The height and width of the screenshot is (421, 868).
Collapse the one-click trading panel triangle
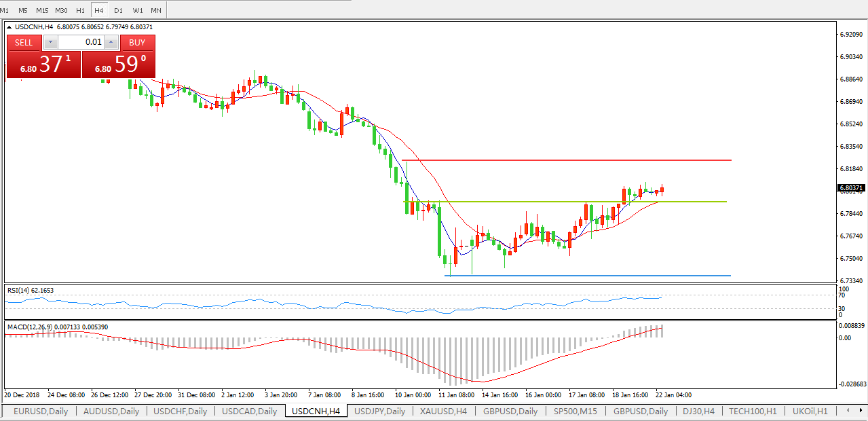click(9, 27)
